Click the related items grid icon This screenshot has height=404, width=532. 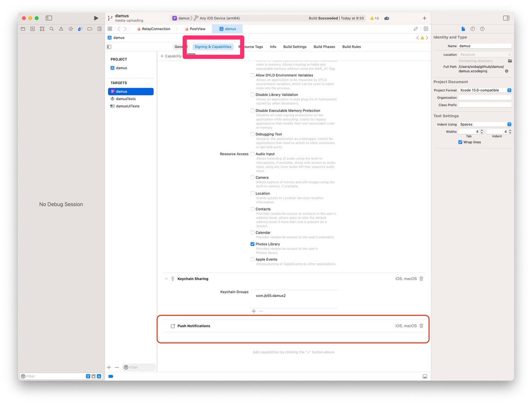point(110,29)
